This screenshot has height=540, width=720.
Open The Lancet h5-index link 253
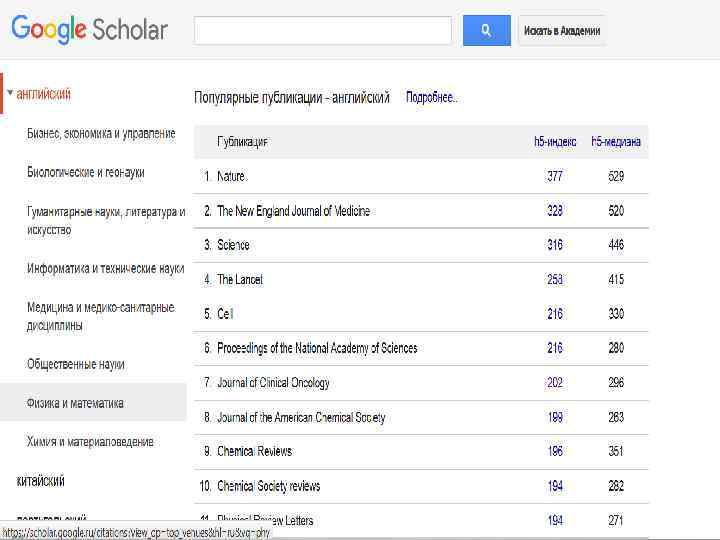pyautogui.click(x=555, y=280)
